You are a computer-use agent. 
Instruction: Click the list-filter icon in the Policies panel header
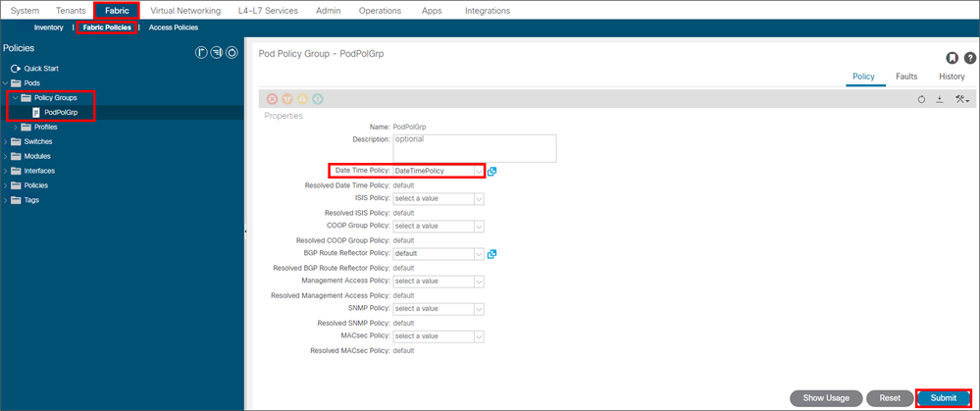click(x=217, y=52)
